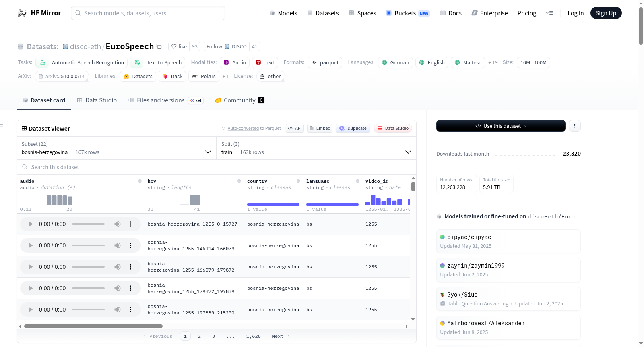Viewport: 644px width, 347px height.
Task: Open left sidebar toggle icon
Action: (2, 125)
